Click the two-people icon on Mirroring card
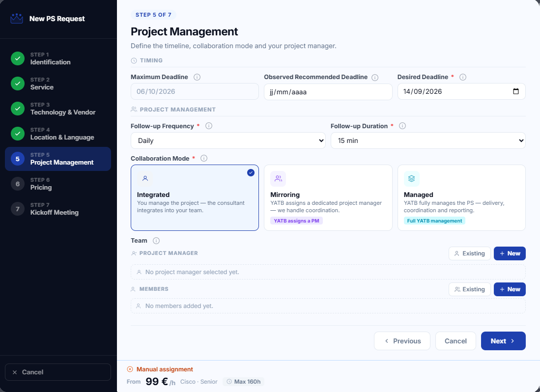 tap(278, 179)
